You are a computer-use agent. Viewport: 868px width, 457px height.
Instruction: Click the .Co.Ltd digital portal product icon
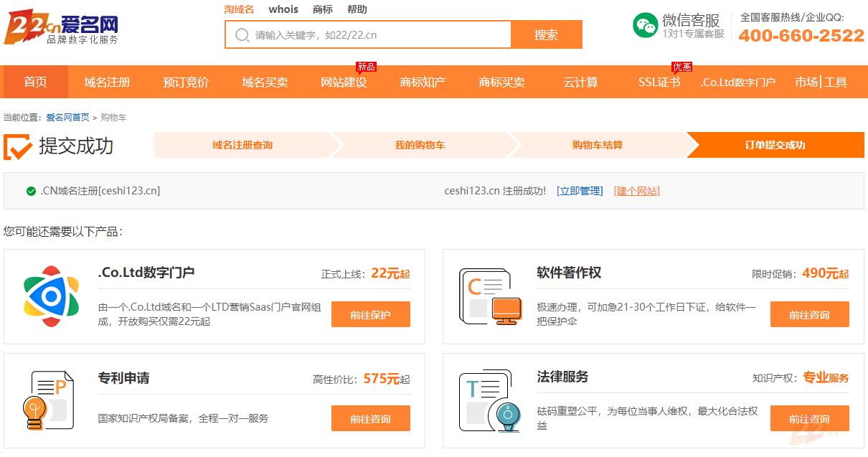coord(51,296)
